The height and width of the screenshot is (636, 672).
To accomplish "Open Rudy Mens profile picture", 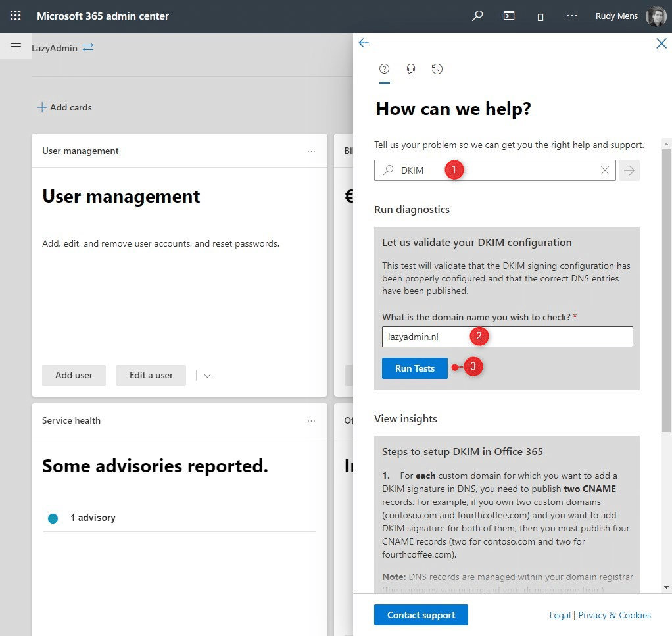I will click(x=656, y=16).
